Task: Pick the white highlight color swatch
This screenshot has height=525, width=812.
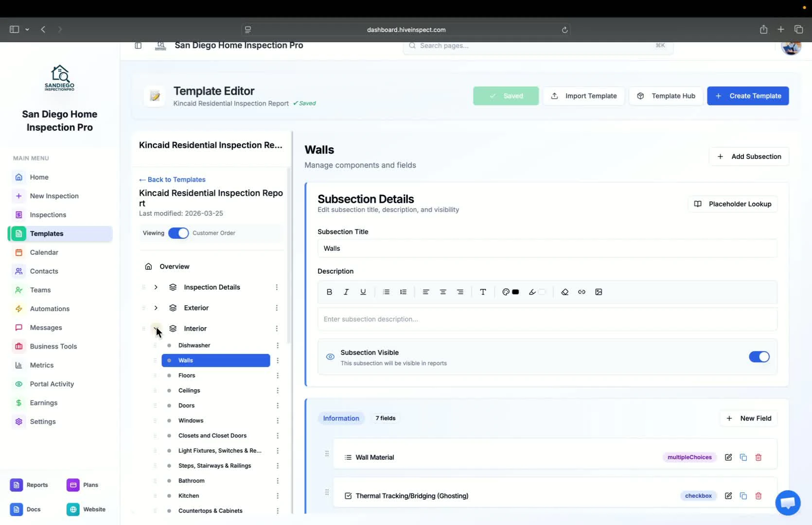Action: point(542,292)
